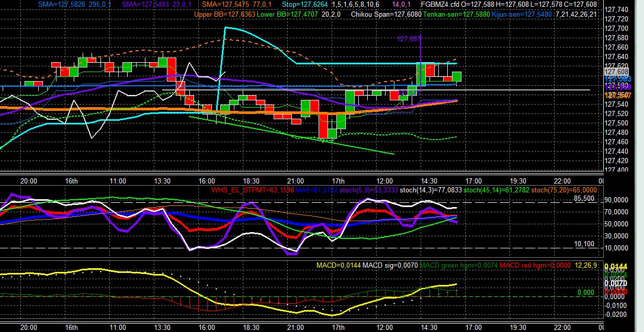Screen dimensions: 644x332
Task: Click 19:30 on the bottom time axis
Action: pyautogui.click(x=518, y=326)
